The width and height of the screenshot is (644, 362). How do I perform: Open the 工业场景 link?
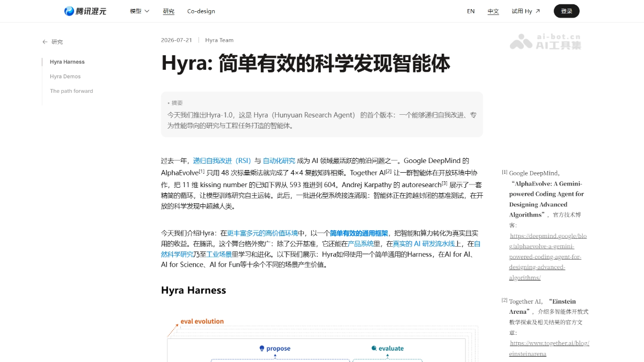[x=219, y=254]
